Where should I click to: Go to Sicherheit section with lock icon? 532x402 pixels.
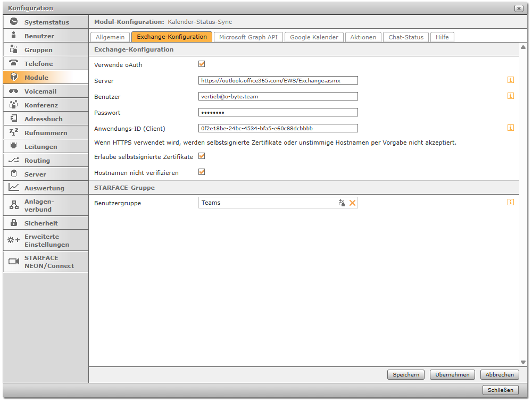[x=46, y=223]
